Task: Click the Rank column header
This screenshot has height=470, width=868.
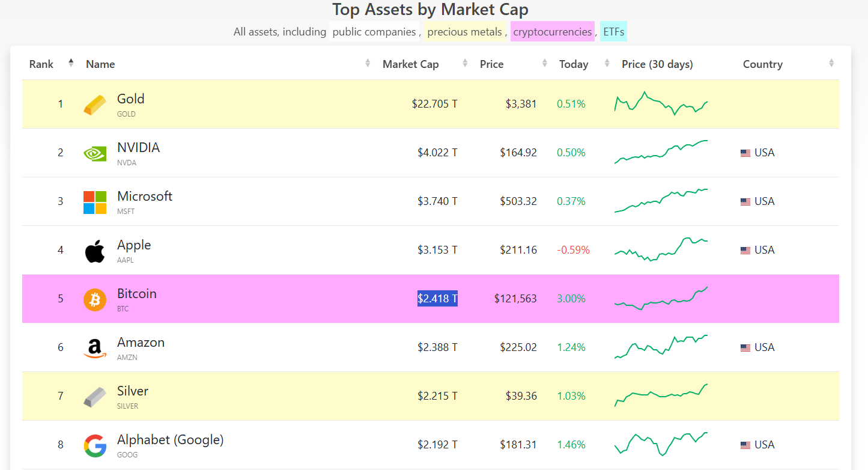Action: point(41,64)
